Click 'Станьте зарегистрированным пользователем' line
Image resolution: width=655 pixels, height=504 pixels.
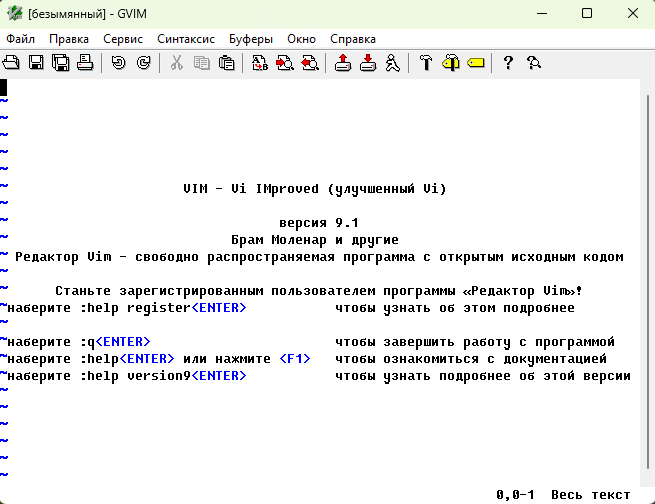coord(319,291)
